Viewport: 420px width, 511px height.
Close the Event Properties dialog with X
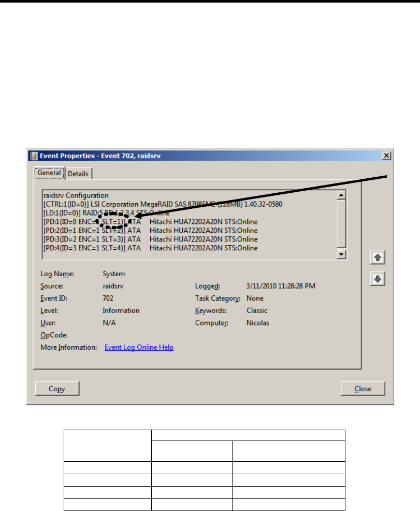[386, 156]
